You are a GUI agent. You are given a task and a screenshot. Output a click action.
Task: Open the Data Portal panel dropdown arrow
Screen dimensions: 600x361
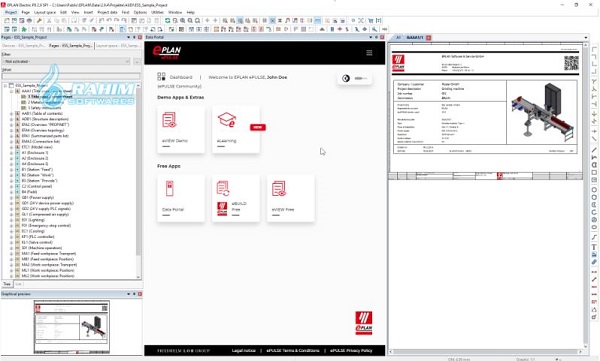(370, 37)
